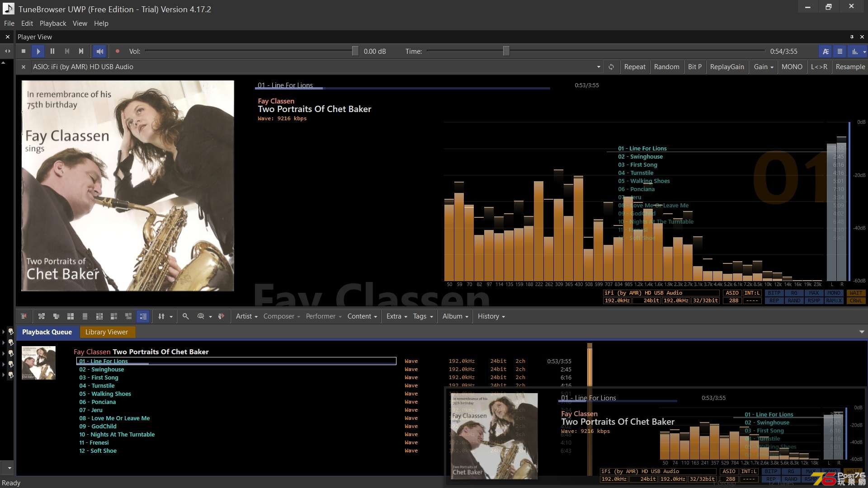Close the Player View panel
868x488 pixels.
pyautogui.click(x=862, y=37)
